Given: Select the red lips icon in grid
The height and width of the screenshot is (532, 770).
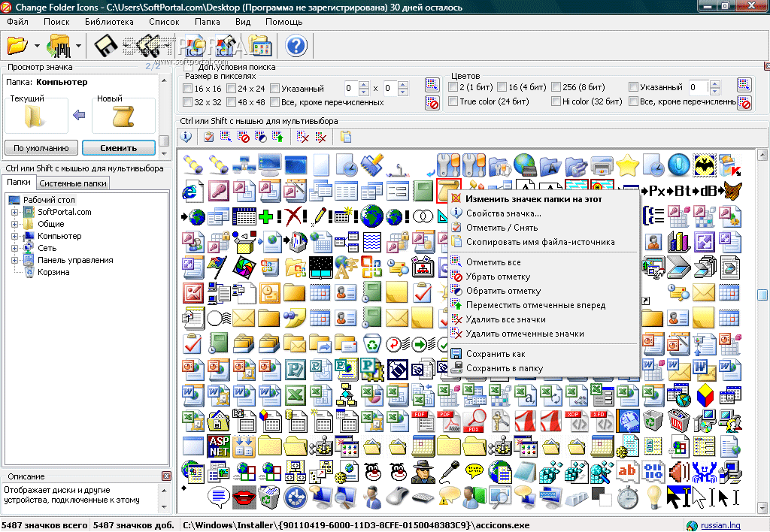Looking at the screenshot, I should tap(244, 497).
